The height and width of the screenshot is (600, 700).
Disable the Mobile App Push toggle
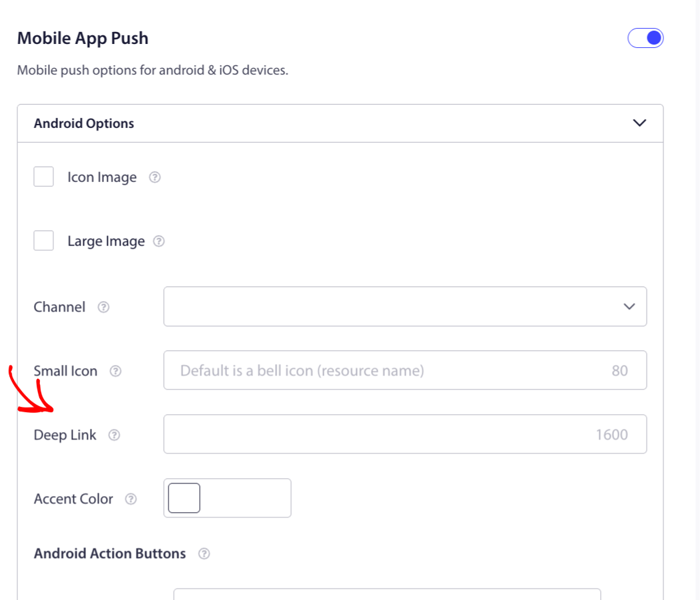[645, 38]
